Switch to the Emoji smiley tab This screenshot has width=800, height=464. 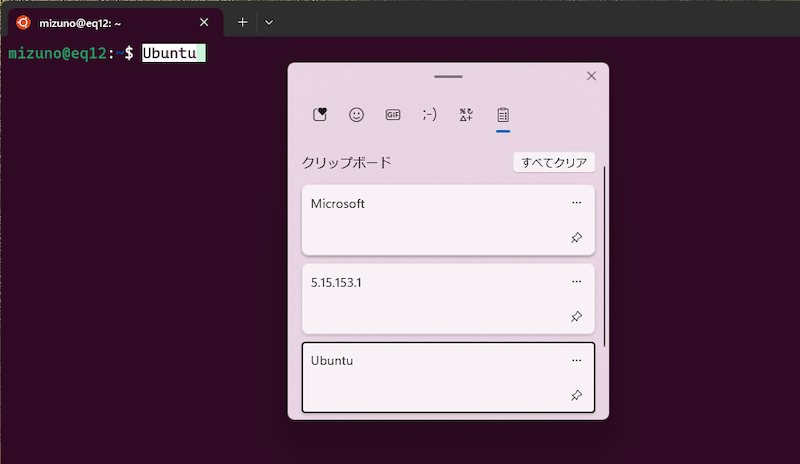click(356, 114)
